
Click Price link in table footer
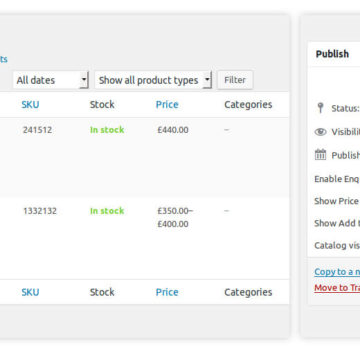click(x=167, y=292)
